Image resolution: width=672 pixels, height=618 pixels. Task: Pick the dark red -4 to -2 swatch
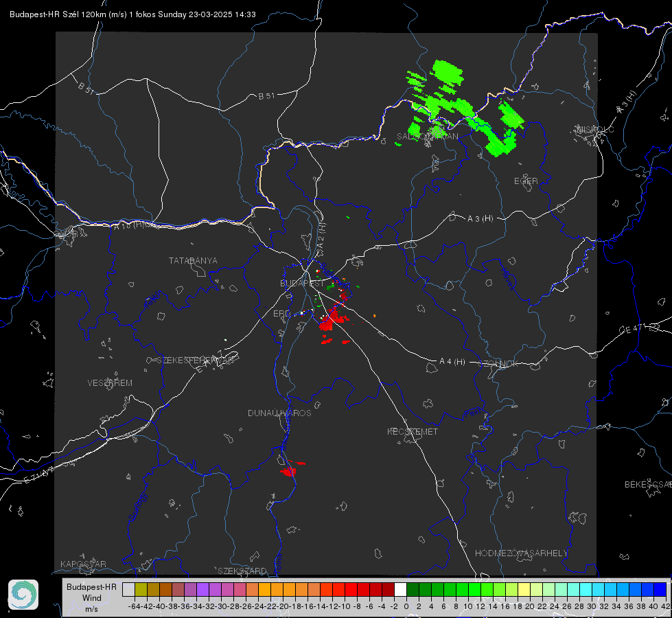[388, 589]
